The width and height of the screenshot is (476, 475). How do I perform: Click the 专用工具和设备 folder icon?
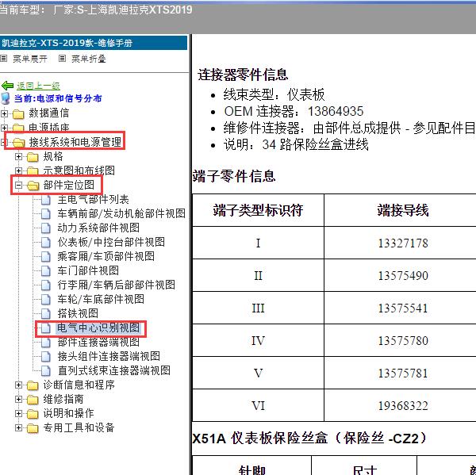[33, 428]
